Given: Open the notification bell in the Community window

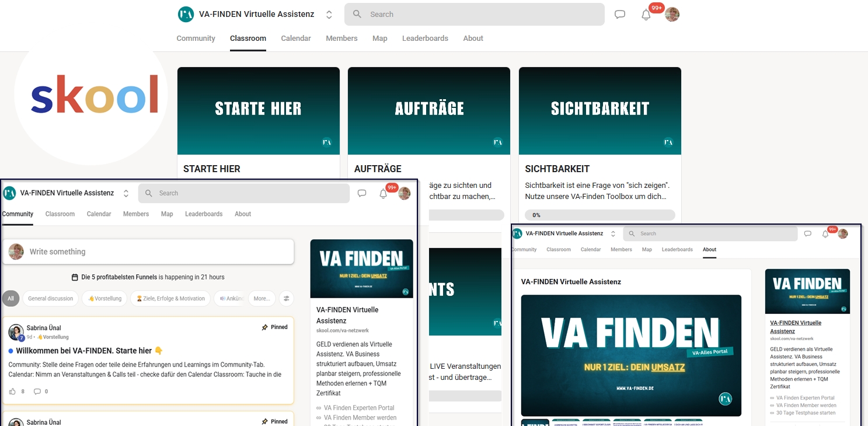Looking at the screenshot, I should click(x=384, y=194).
